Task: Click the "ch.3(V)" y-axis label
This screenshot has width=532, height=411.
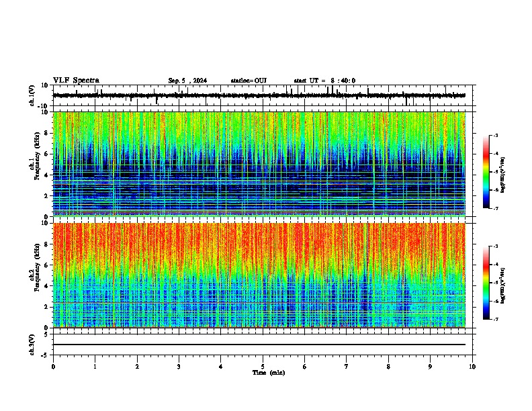Action: point(32,345)
